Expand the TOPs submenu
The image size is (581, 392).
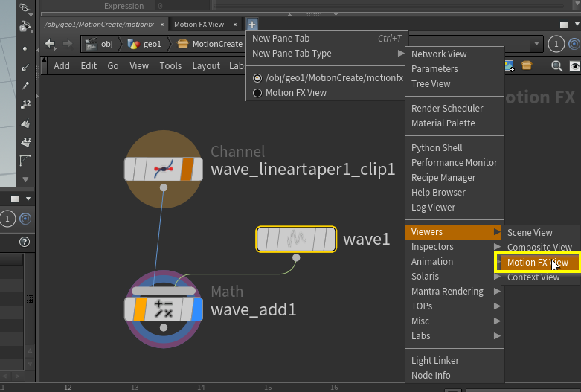click(455, 306)
